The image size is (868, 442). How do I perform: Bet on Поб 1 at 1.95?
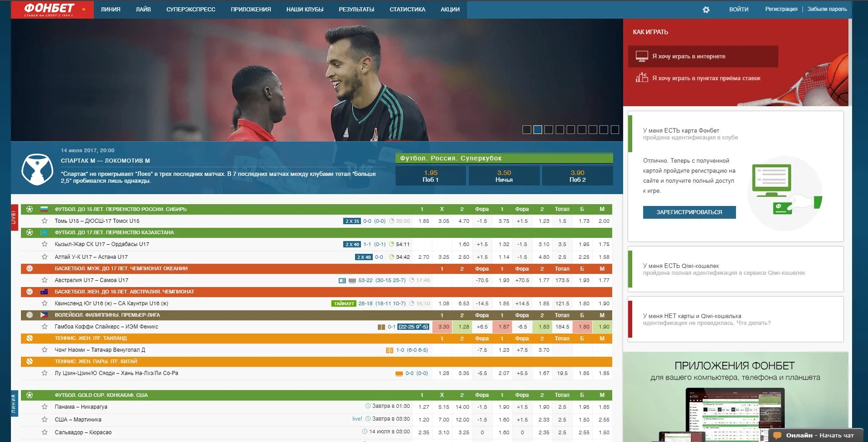pos(431,176)
